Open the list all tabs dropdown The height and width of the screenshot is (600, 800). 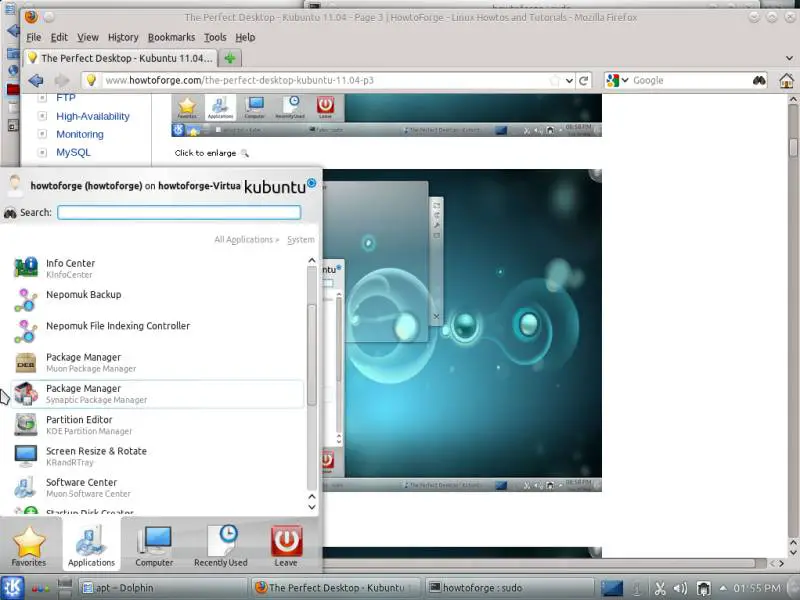pos(789,58)
